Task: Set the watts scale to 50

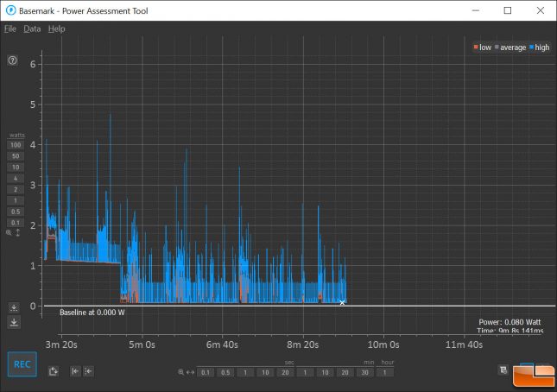Action: pyautogui.click(x=16, y=156)
